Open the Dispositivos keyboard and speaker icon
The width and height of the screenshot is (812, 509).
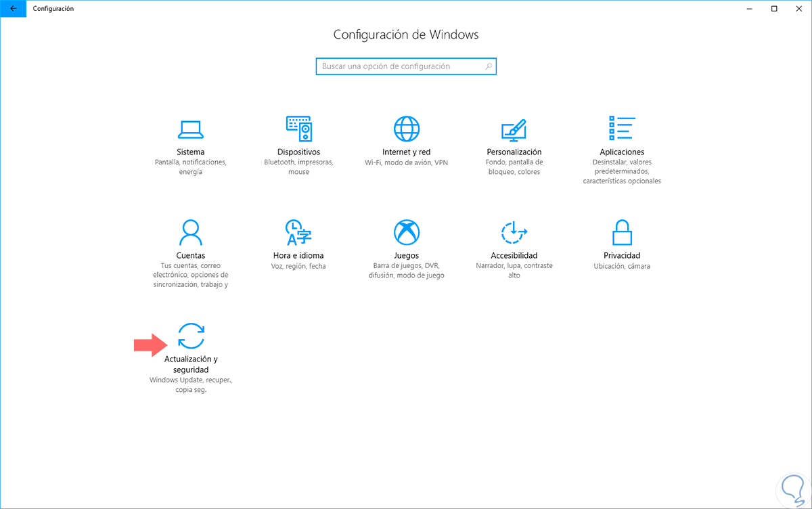tap(298, 128)
